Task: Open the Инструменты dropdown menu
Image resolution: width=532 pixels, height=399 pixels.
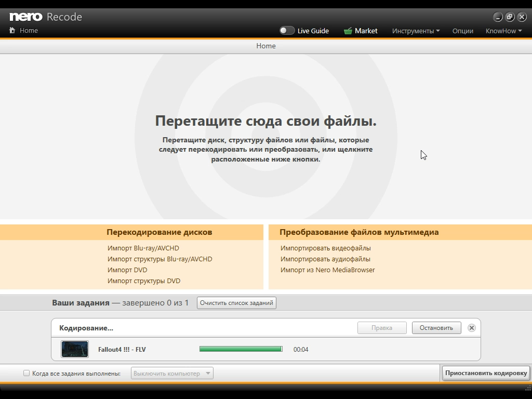Action: coord(416,31)
